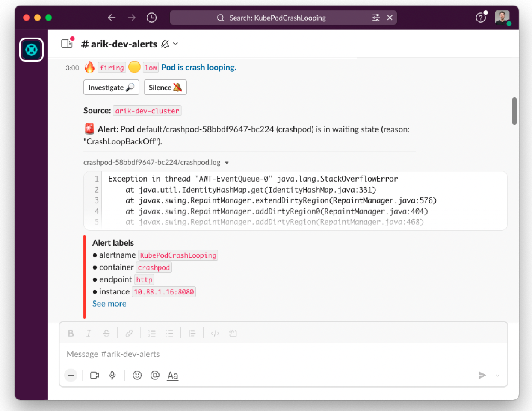The width and height of the screenshot is (532, 411).
Task: Open arik-dev-alerts channel dropdown chevron
Action: tap(176, 44)
